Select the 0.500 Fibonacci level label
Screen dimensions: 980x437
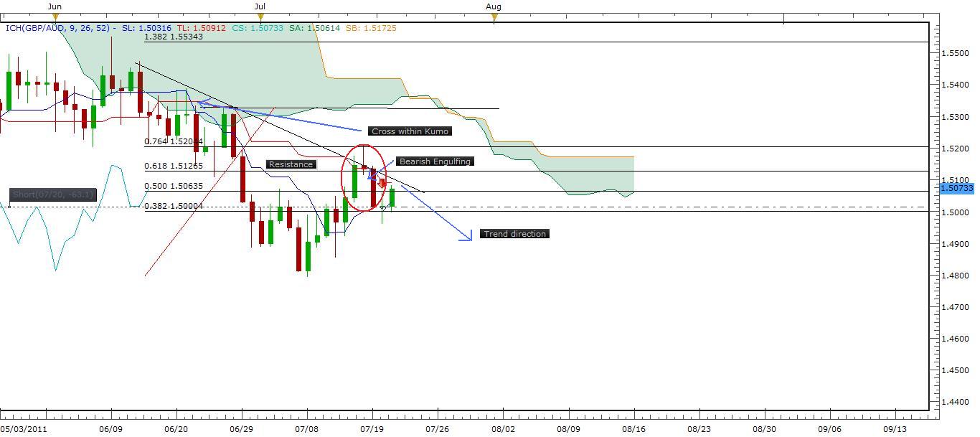click(x=174, y=186)
